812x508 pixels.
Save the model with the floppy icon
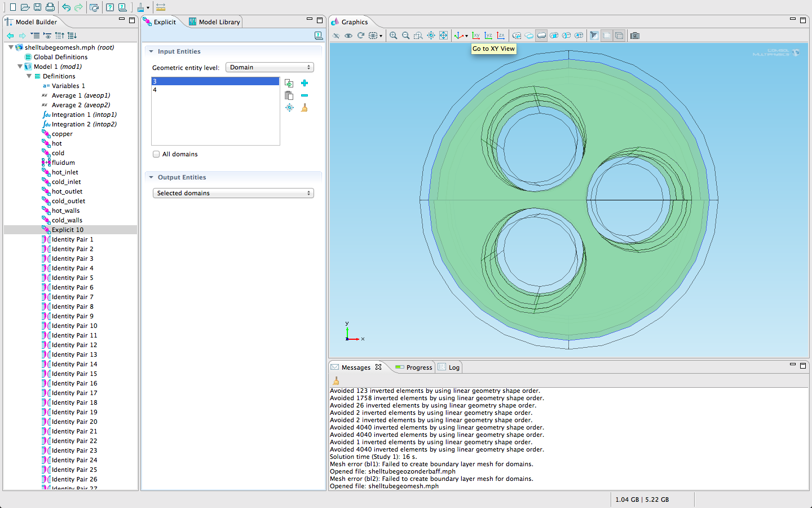pos(37,7)
